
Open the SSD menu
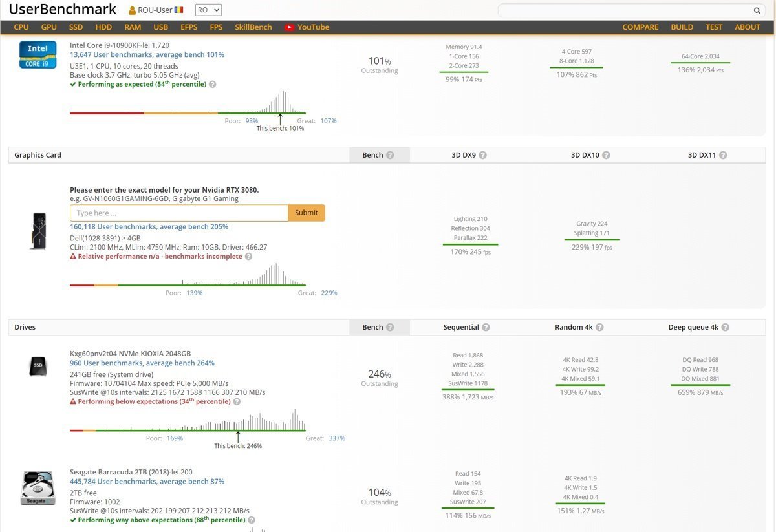(76, 27)
